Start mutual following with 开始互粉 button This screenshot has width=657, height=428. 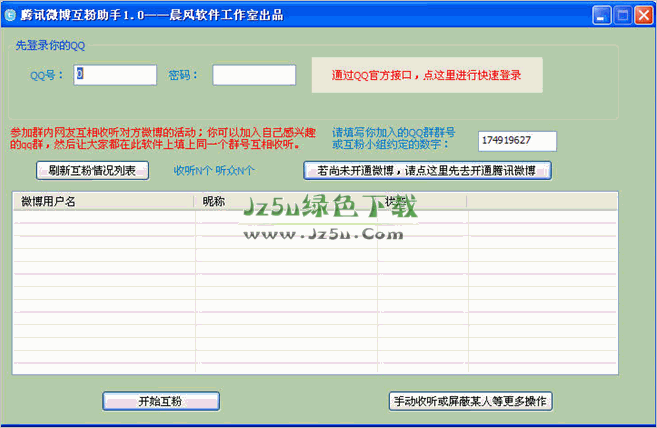pos(161,401)
